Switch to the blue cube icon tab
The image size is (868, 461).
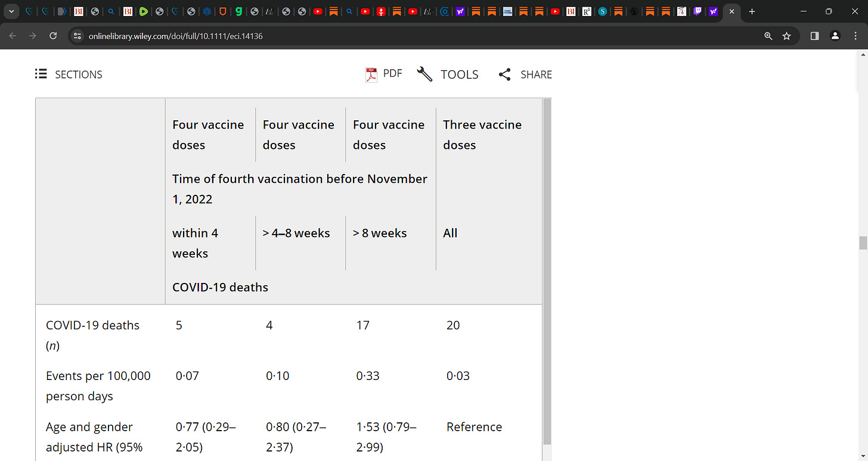(x=206, y=11)
